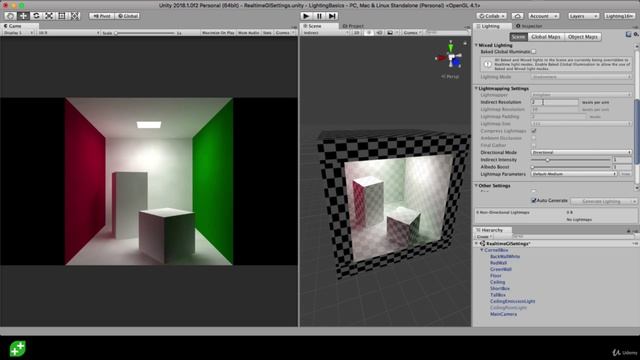
Task: Toggle Stats in the Game view
Action: coord(267,33)
